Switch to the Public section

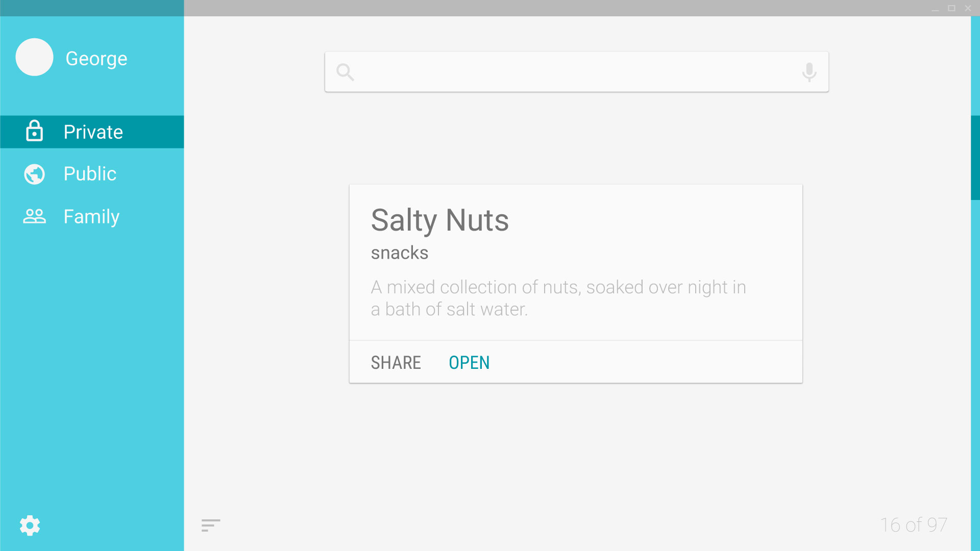click(92, 174)
